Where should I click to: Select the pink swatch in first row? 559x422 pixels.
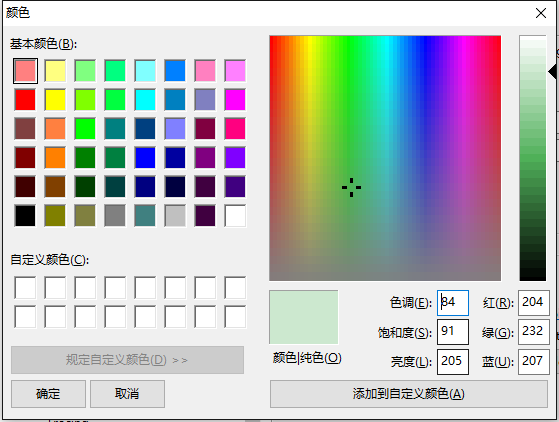point(205,71)
